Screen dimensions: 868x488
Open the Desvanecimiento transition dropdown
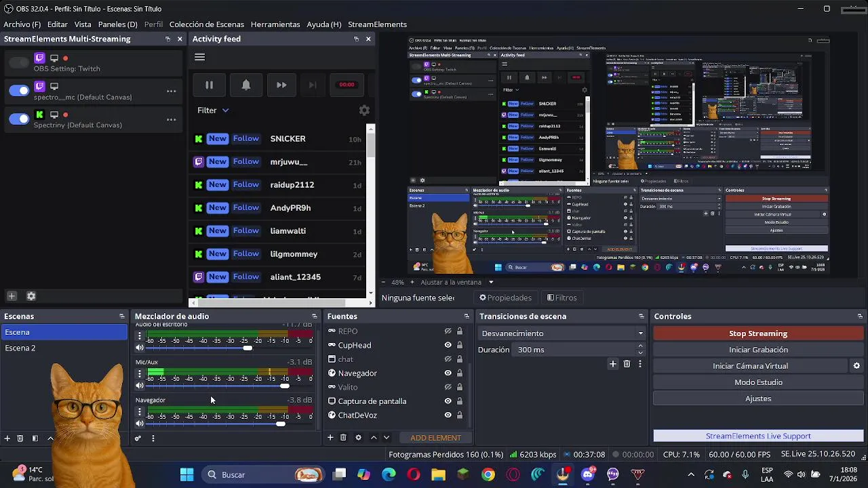pyautogui.click(x=562, y=333)
